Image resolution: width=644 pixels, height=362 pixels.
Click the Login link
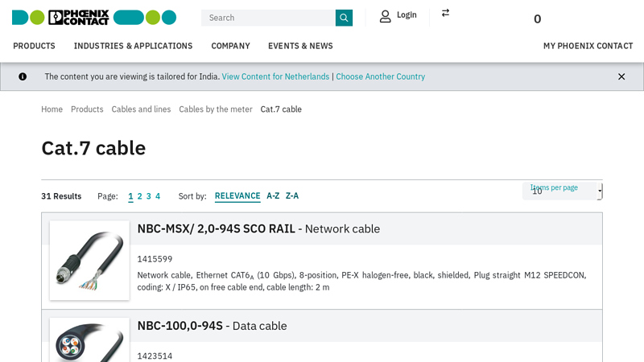pyautogui.click(x=407, y=14)
